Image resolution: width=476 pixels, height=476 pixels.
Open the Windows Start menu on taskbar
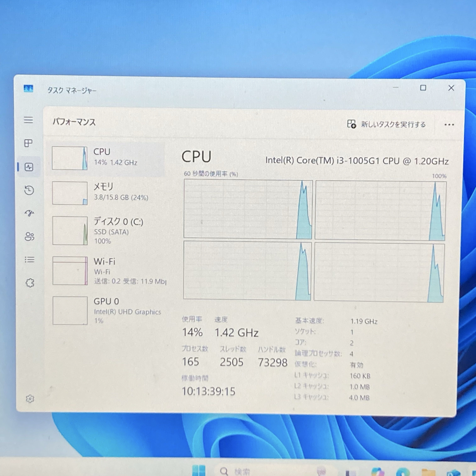click(198, 471)
